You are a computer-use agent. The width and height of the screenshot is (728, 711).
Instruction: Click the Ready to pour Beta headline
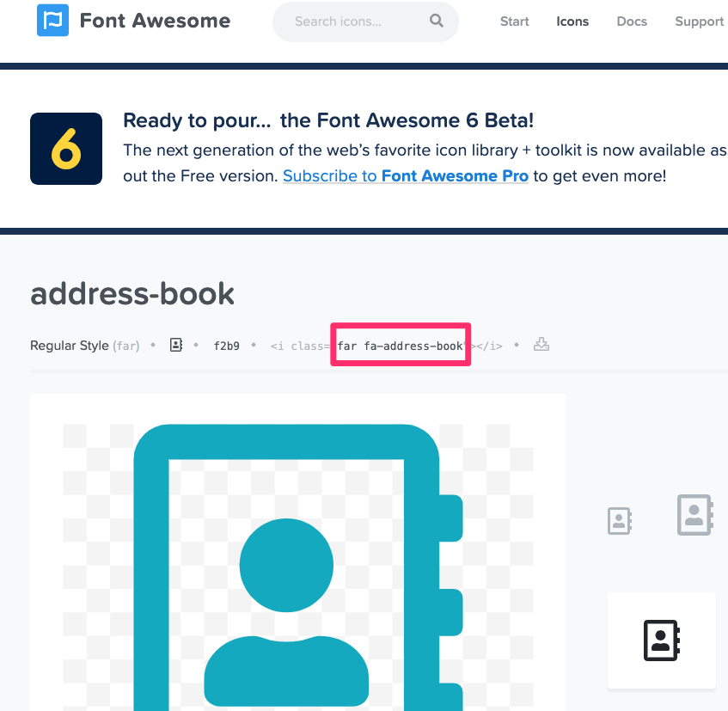328,120
